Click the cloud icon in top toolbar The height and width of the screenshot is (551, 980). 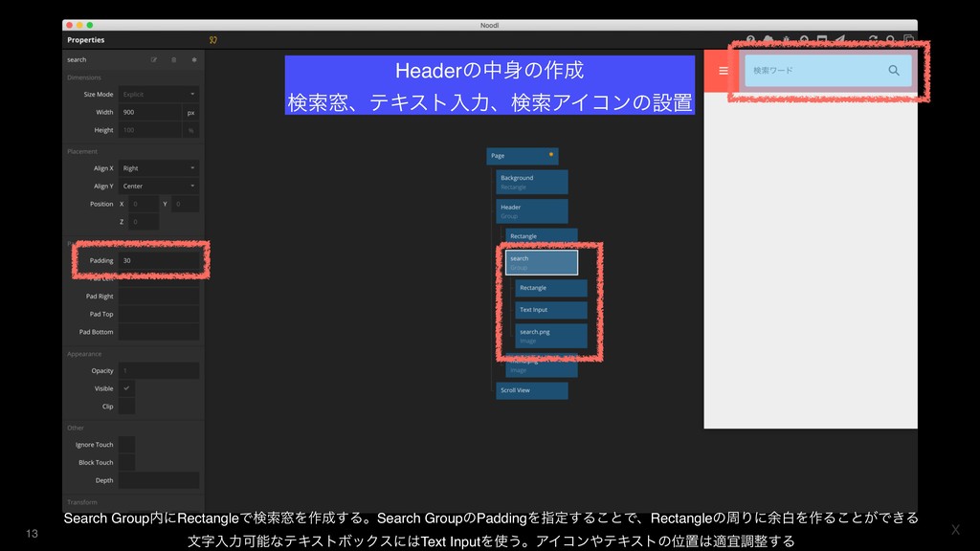pyautogui.click(x=768, y=39)
